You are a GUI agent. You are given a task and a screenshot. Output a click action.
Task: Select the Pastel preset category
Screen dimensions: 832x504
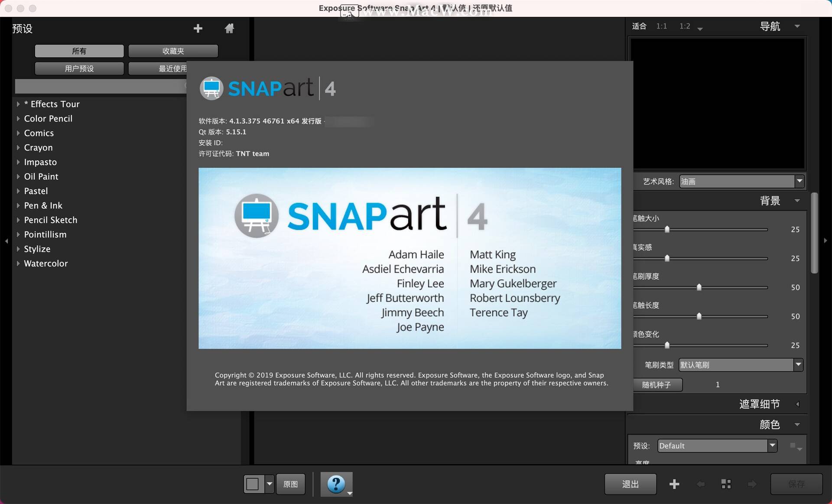[36, 191]
